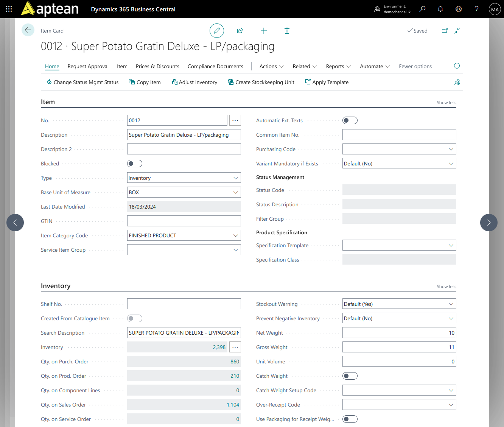Click Qty. on Purch. Order value 860
This screenshot has height=427, width=504.
(235, 362)
